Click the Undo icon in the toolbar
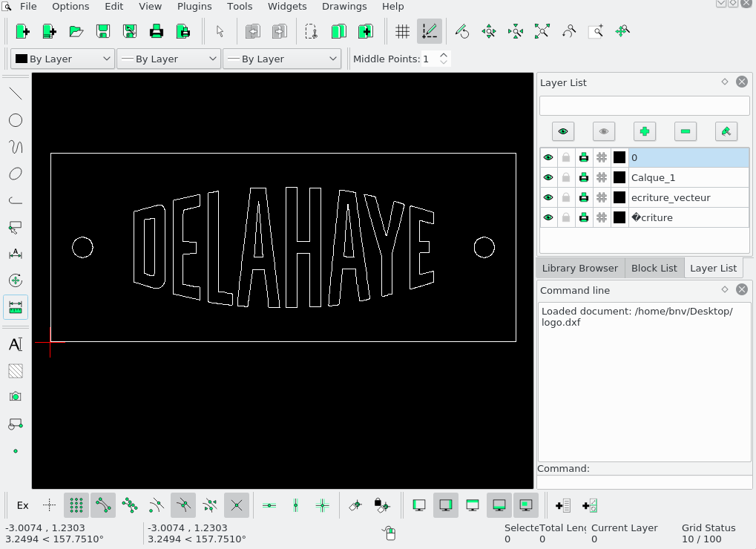 (253, 32)
